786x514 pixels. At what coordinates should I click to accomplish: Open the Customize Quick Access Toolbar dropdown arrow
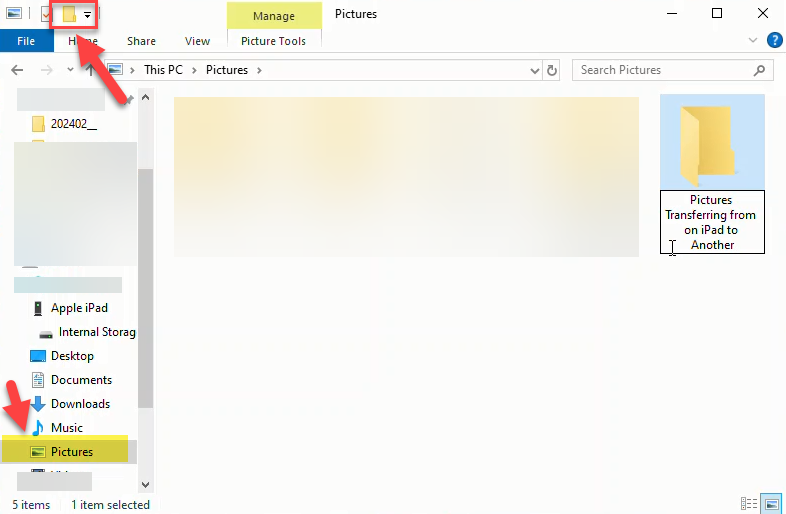[88, 16]
